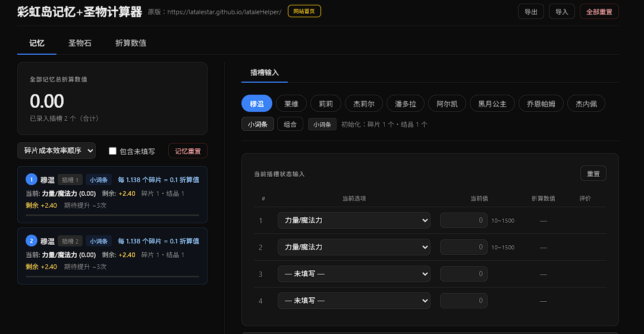Open row 1 力量/魔法力 option dropdown
The height and width of the screenshot is (334, 644).
pyautogui.click(x=354, y=220)
